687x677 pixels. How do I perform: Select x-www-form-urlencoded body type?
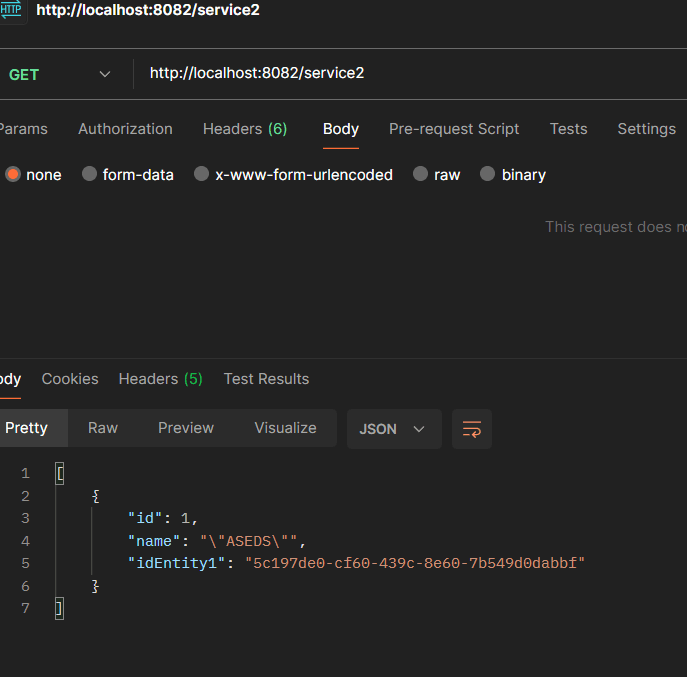pyautogui.click(x=202, y=174)
